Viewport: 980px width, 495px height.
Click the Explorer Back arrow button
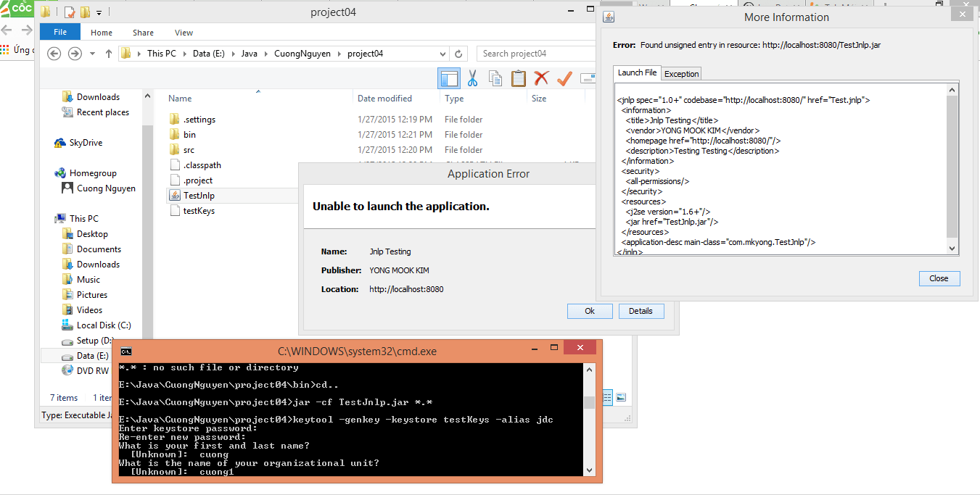pos(54,54)
